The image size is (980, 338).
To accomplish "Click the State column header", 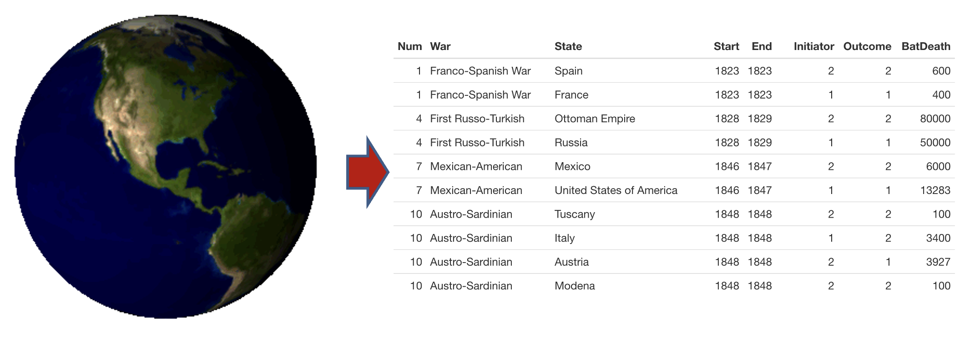I will pyautogui.click(x=568, y=46).
